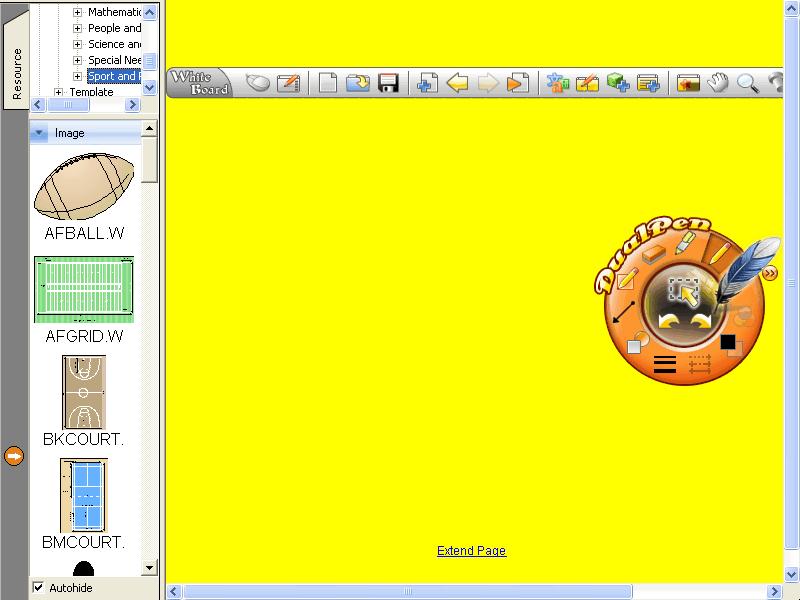Image resolution: width=800 pixels, height=600 pixels.
Task: Click tree horizontal scroll right arrow
Action: (x=132, y=105)
